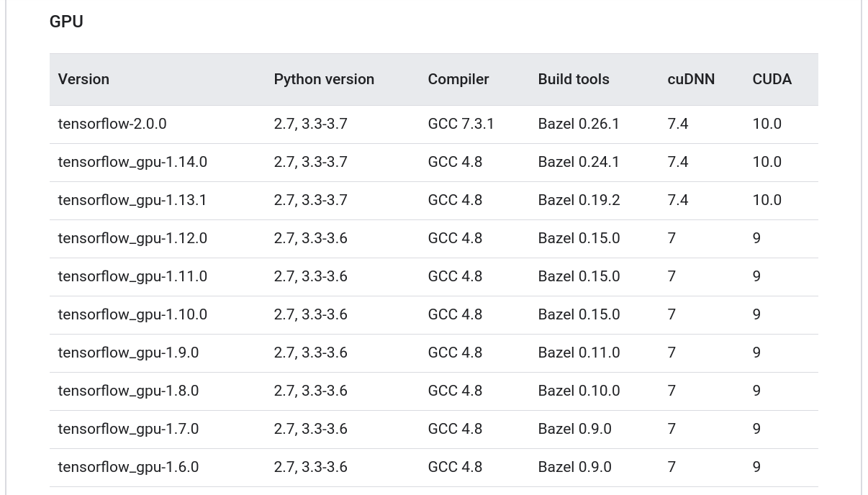Select the cuDNN column header
Screen dimensions: 868x495
691,79
